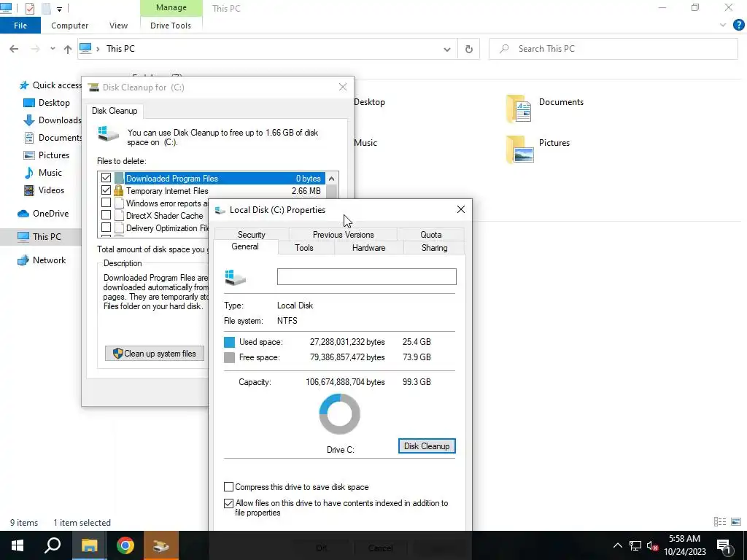Switch to the Hardware tab

368,248
